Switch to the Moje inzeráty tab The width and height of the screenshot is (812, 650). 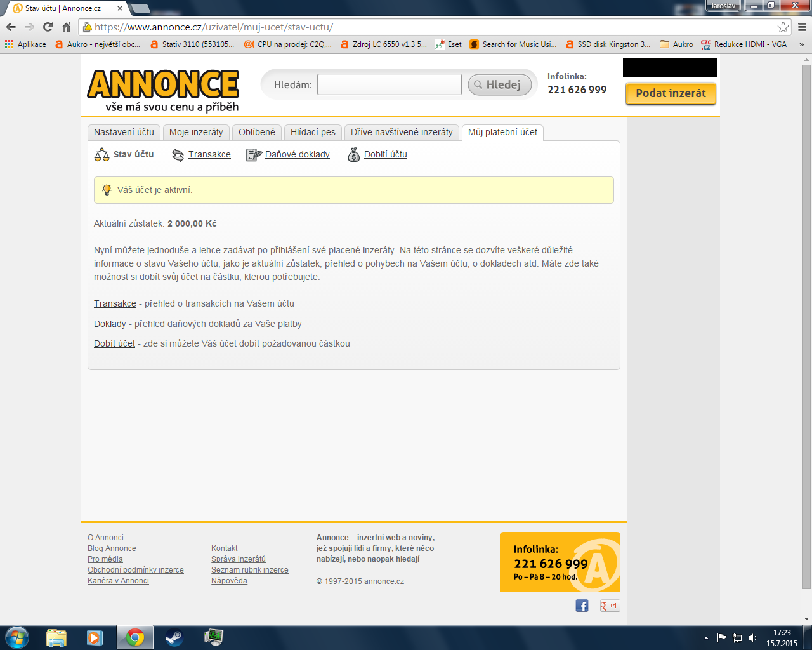196,132
